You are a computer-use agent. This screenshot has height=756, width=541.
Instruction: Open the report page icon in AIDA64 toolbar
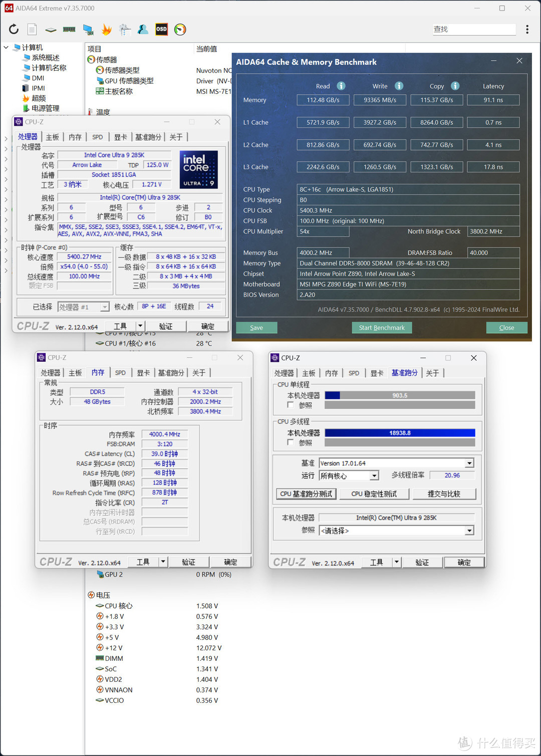pos(32,29)
